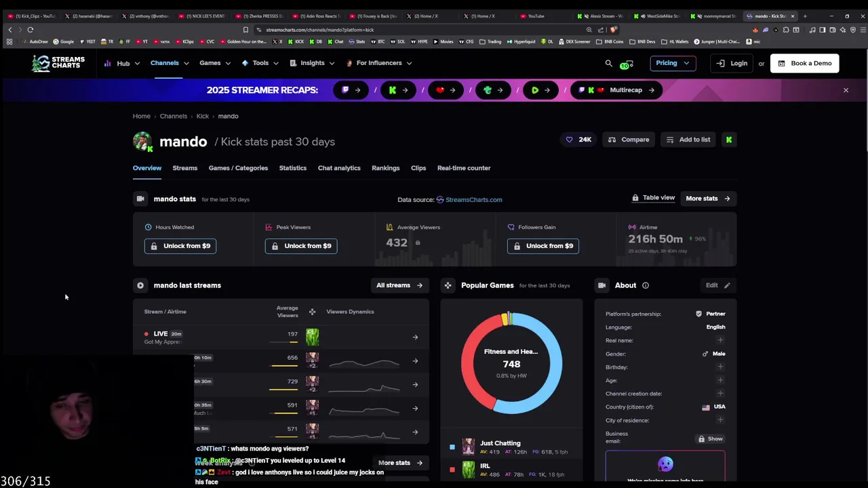This screenshot has height=488, width=868.
Task: Open the About info circle icon
Action: click(x=646, y=285)
